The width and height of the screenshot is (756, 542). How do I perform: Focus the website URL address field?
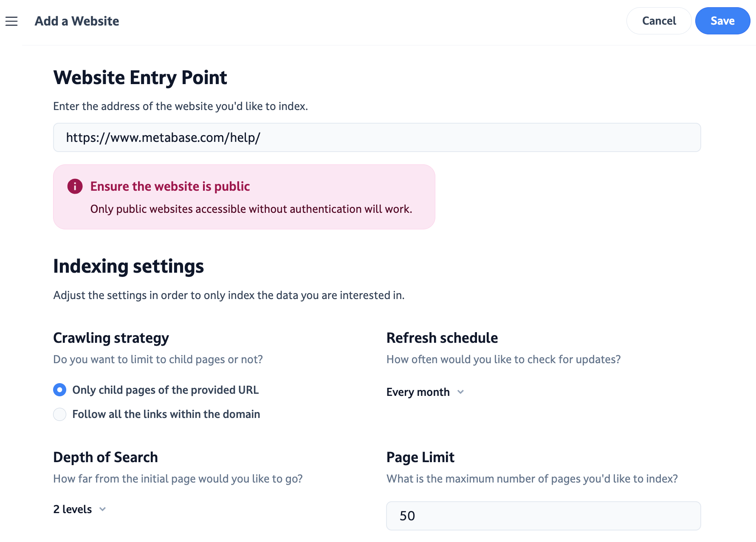(x=376, y=138)
